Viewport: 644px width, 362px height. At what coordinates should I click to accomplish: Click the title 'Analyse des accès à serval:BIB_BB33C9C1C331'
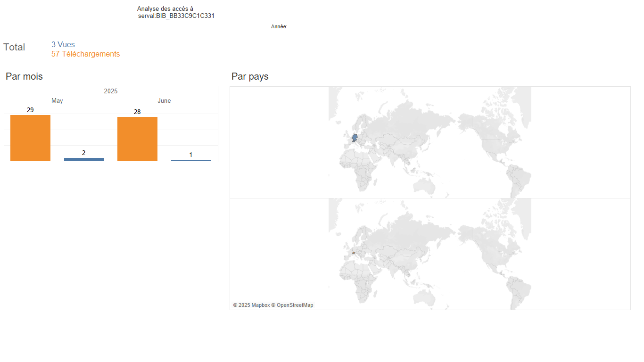click(x=176, y=12)
